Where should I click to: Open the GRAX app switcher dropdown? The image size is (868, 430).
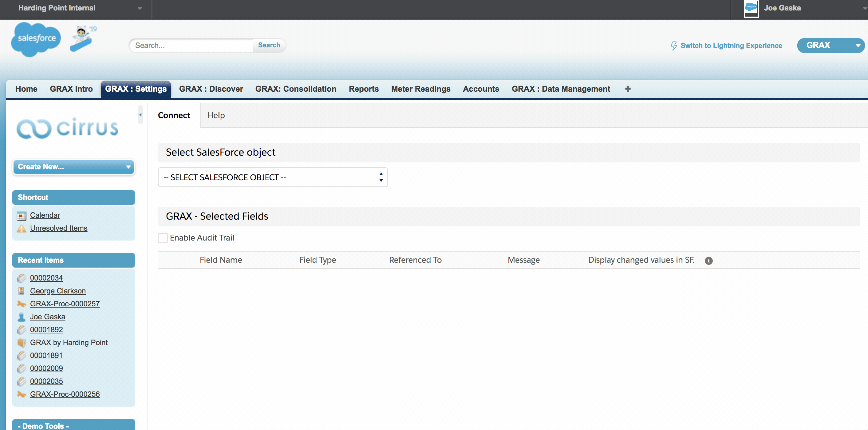pyautogui.click(x=830, y=45)
